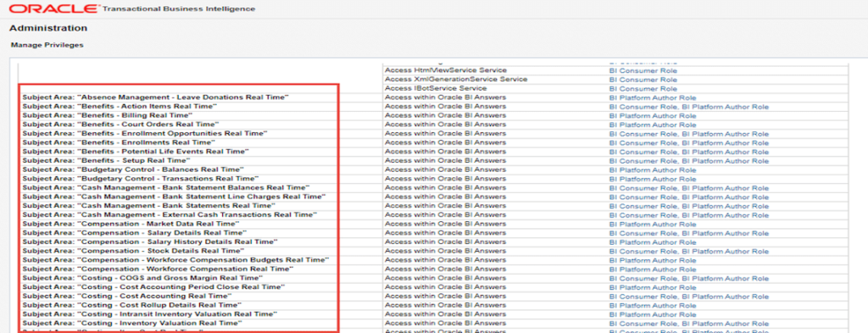Click the Manage Privileges page label

tap(47, 45)
